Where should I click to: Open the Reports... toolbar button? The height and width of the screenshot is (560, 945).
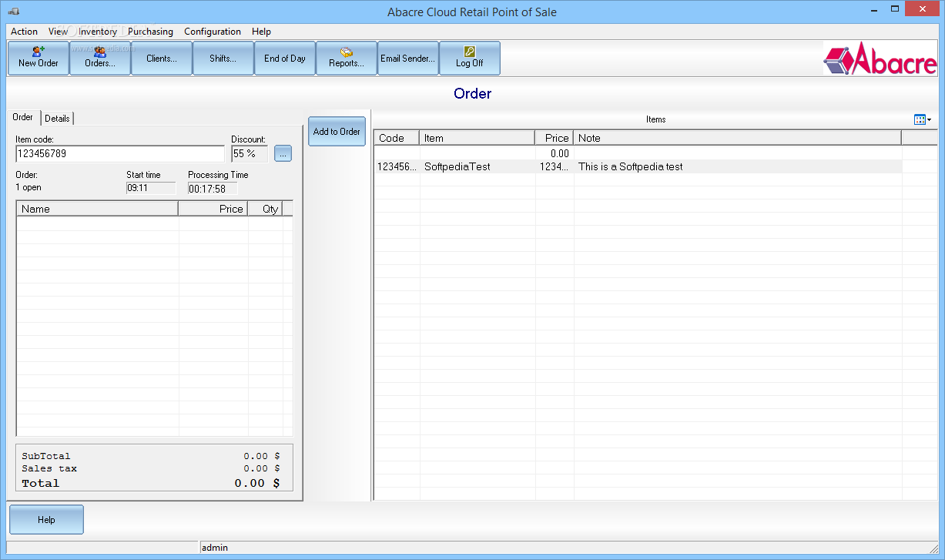coord(347,58)
